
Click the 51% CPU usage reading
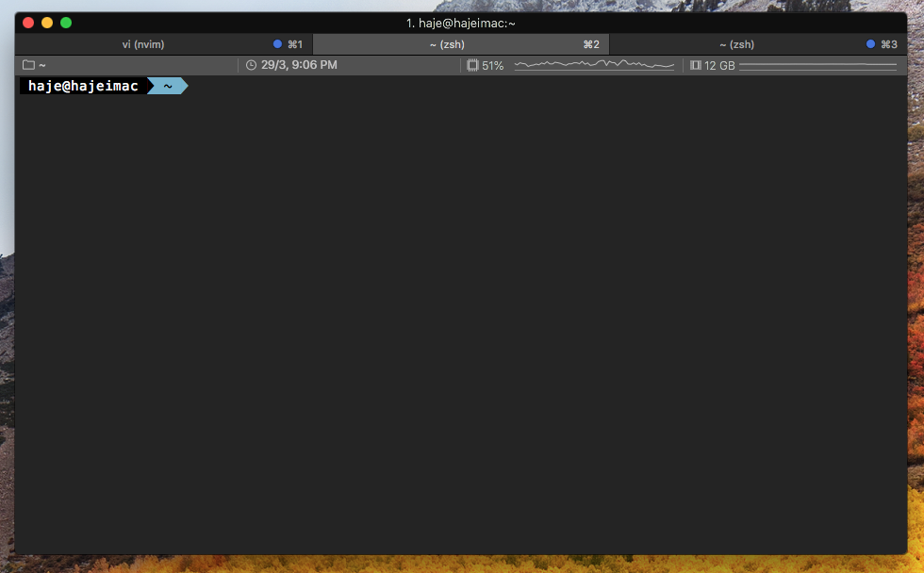click(492, 66)
